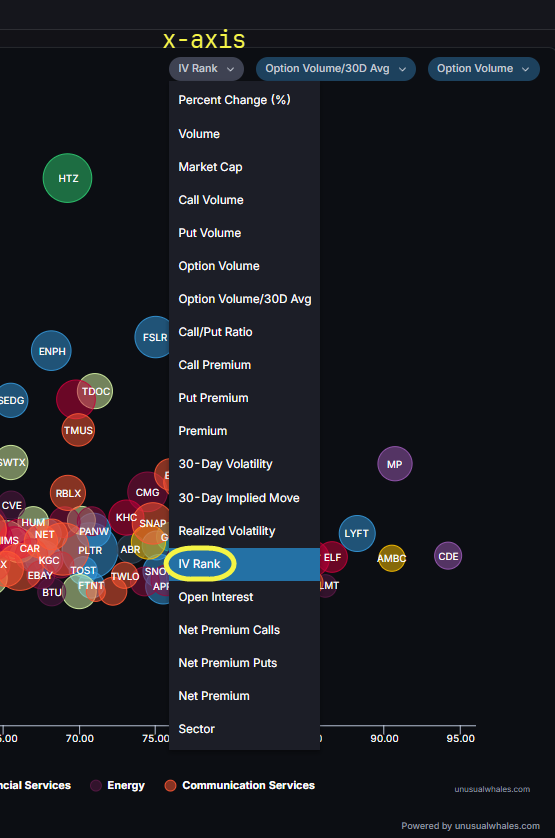Select Realized Volatility option

244,531
